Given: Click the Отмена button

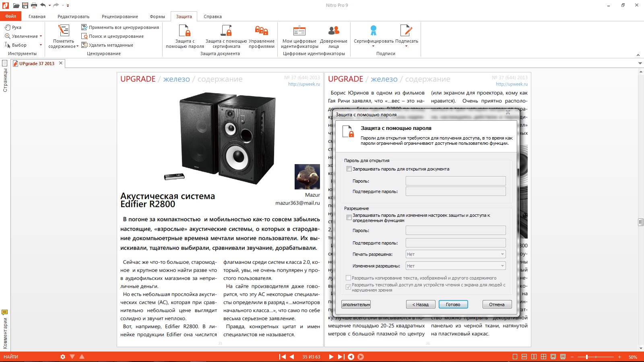Looking at the screenshot, I should (x=497, y=304).
